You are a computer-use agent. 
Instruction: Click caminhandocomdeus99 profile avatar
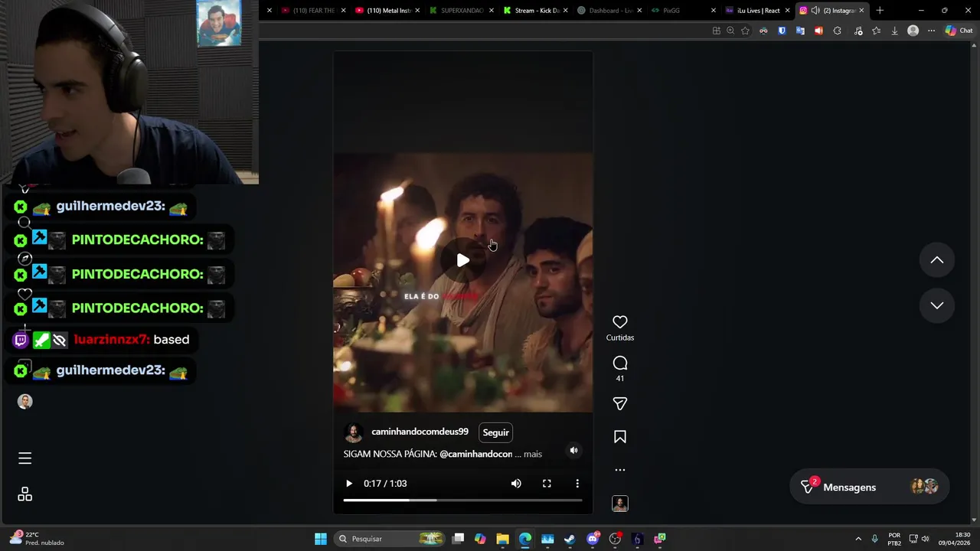354,433
